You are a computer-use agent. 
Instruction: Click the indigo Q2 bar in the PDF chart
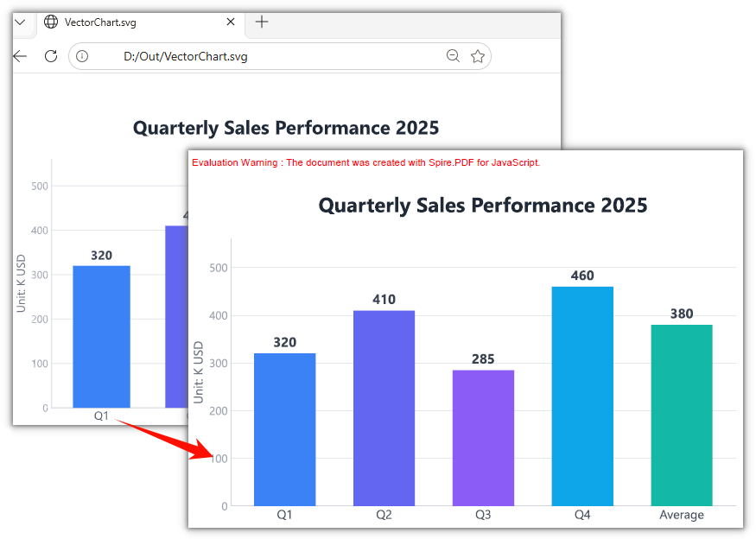coord(384,409)
